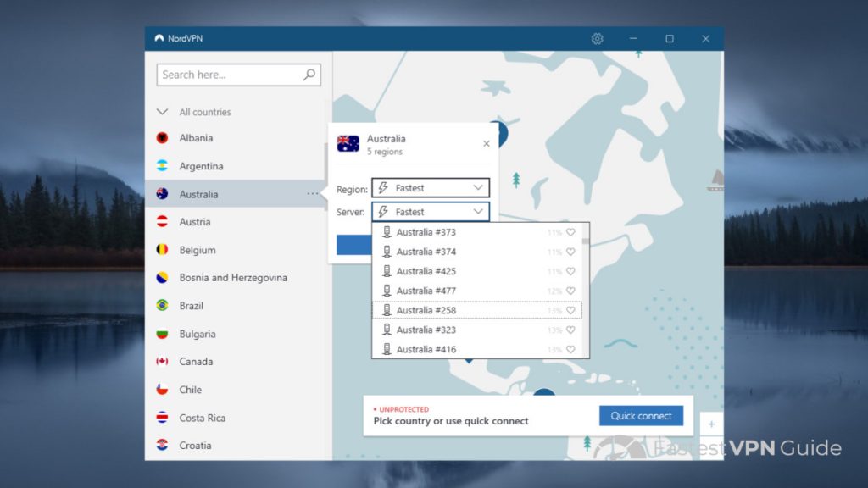The width and height of the screenshot is (868, 488).
Task: Click the Croatia flag icon
Action: coord(162,445)
